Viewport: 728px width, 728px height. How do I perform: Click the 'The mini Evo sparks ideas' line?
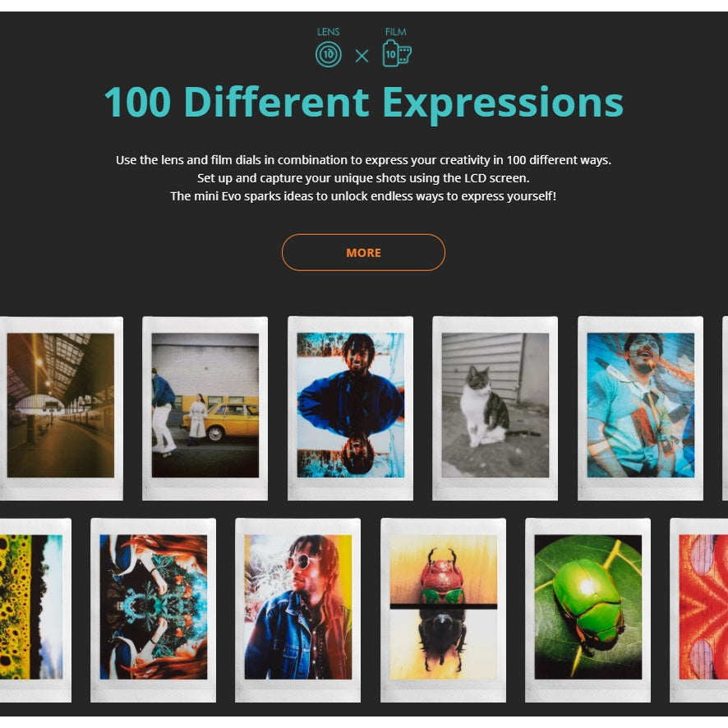point(363,196)
